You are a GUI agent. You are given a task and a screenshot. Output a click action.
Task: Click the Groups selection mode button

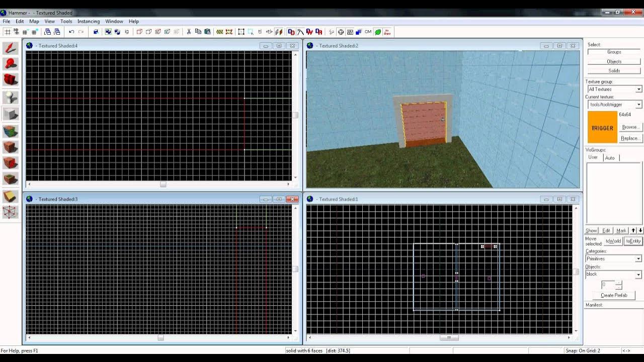click(x=614, y=52)
